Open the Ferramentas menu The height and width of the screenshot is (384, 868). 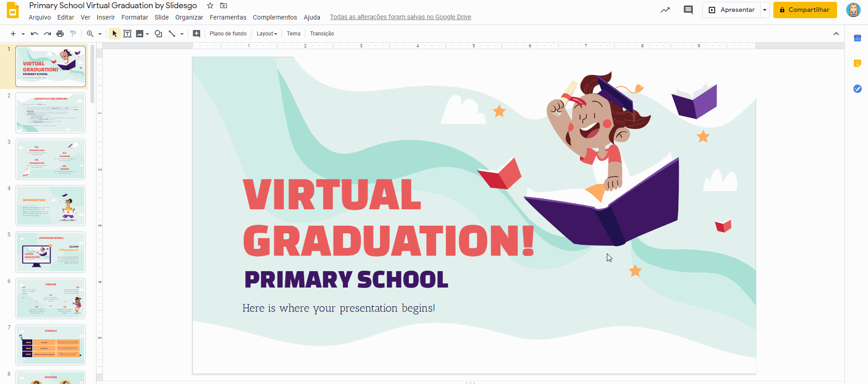pos(228,17)
